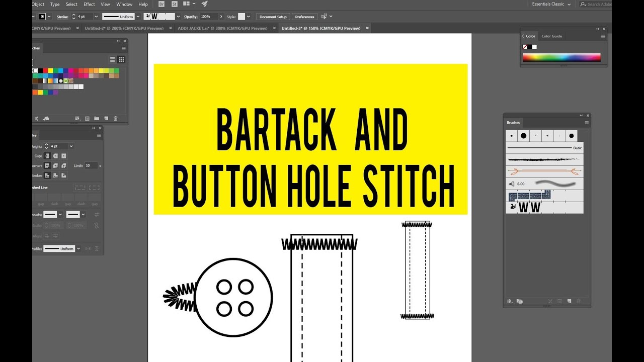Click New Brush icon in Brushes panel

(569, 301)
